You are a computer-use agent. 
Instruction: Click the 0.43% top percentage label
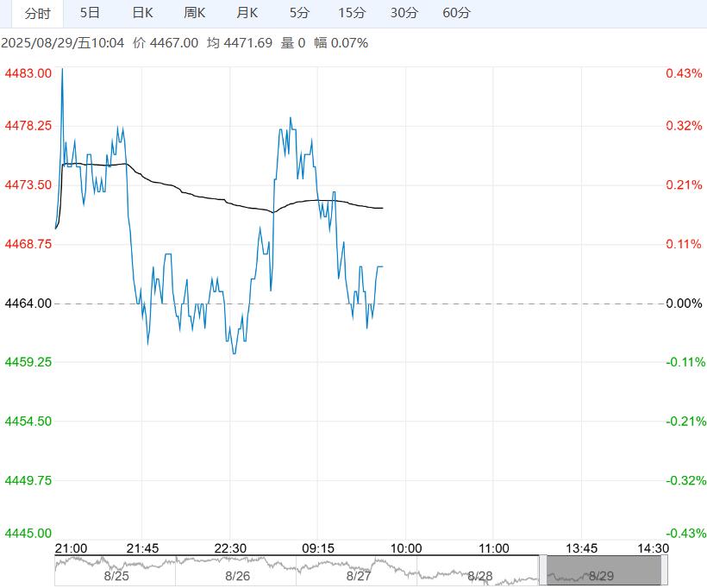coord(684,73)
